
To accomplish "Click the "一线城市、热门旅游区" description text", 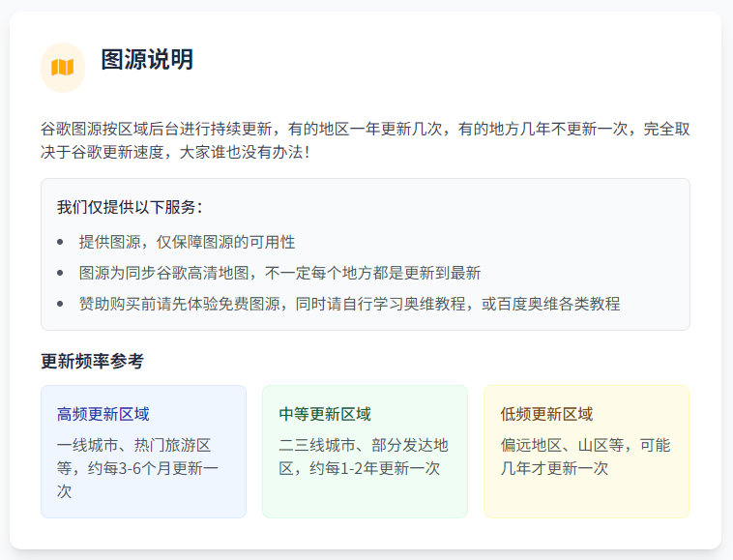I will (133, 445).
